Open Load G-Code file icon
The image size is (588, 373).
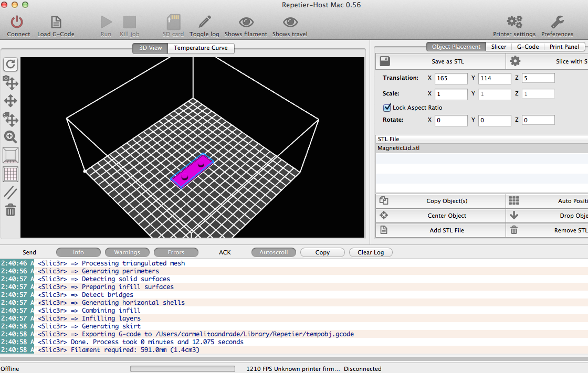pyautogui.click(x=56, y=22)
